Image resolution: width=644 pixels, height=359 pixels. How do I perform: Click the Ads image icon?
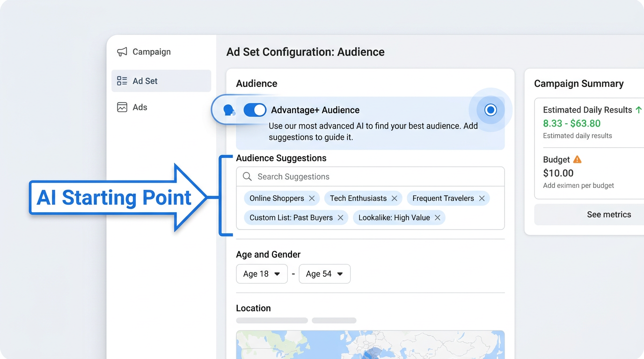[122, 107]
